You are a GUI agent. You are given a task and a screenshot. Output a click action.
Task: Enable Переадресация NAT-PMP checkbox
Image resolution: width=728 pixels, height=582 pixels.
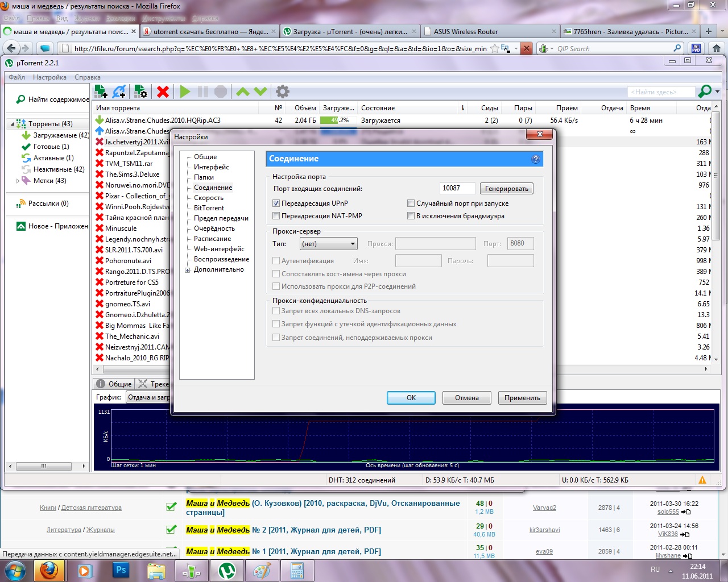point(276,216)
